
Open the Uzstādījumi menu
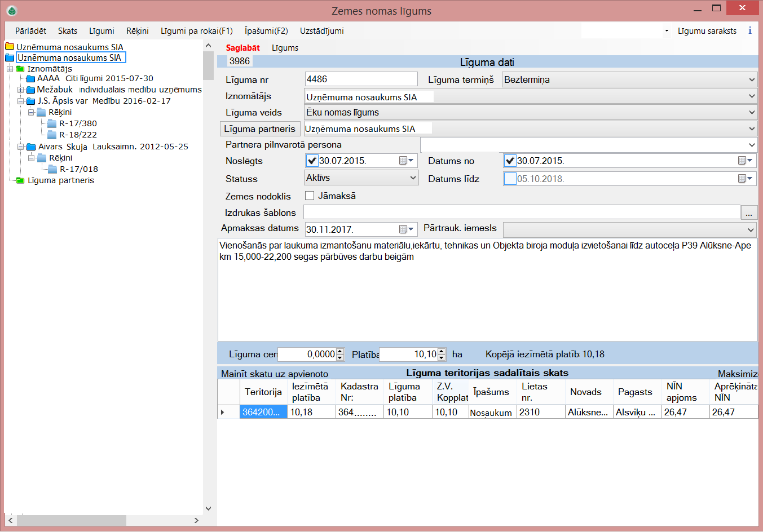(x=321, y=31)
